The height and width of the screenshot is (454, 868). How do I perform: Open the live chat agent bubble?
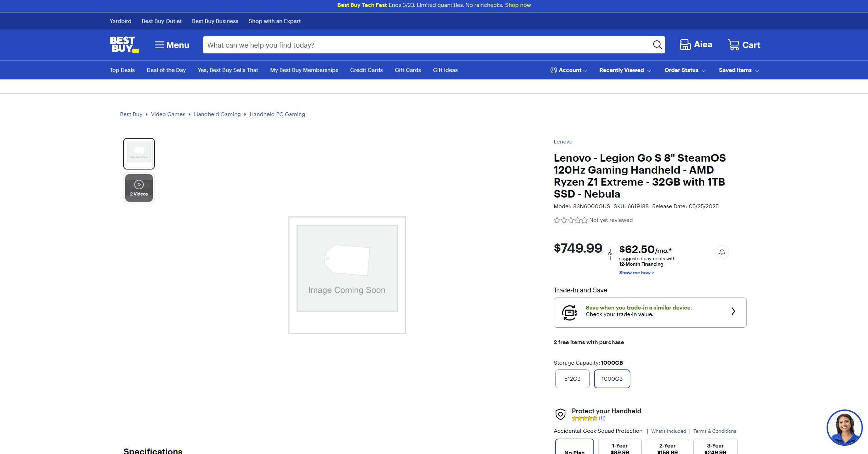pyautogui.click(x=844, y=427)
